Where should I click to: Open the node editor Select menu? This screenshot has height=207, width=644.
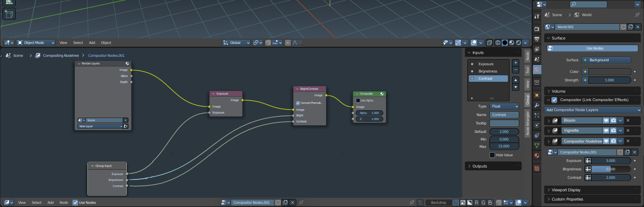click(37, 203)
